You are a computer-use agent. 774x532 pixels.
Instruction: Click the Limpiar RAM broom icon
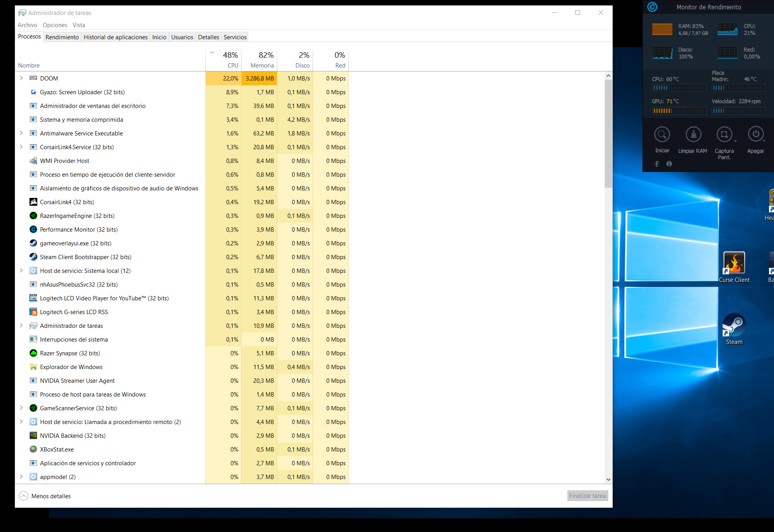point(693,135)
